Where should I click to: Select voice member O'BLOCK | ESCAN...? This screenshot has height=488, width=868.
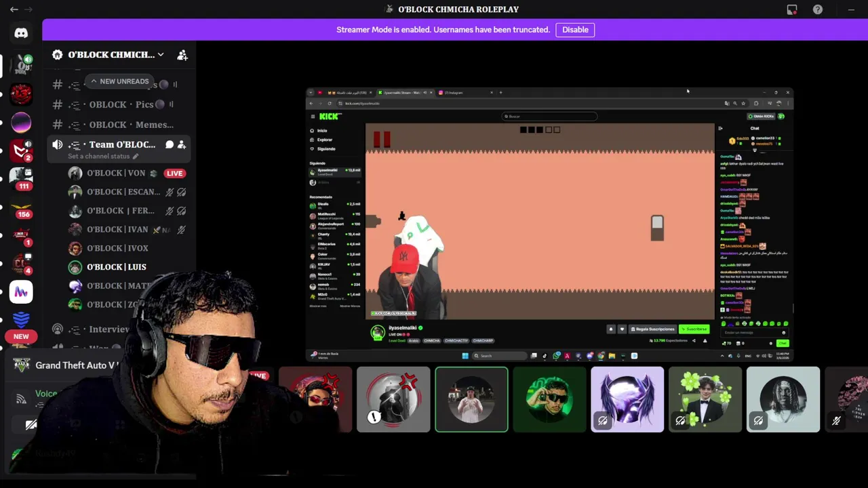tap(122, 192)
